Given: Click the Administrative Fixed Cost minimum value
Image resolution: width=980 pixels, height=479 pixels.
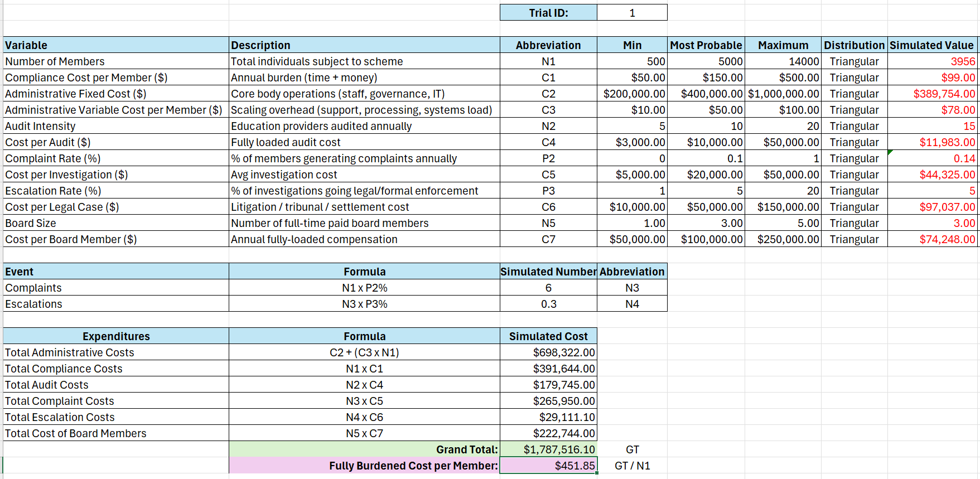Looking at the screenshot, I should coord(632,94).
